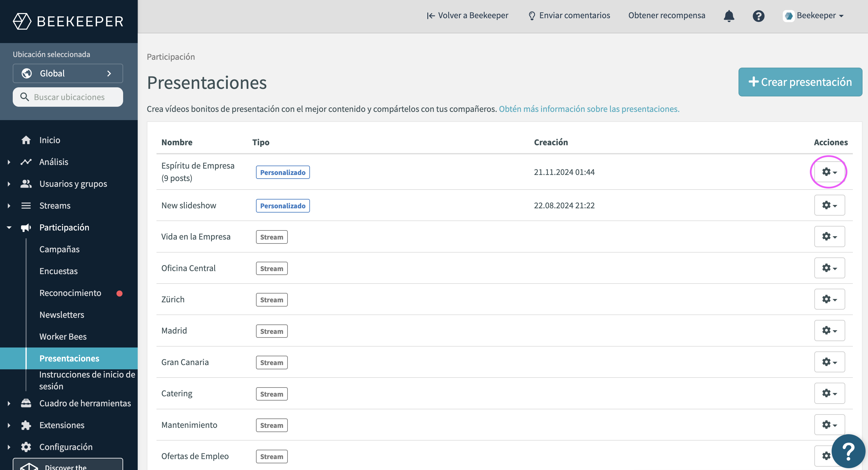Go to Newsletters
The image size is (868, 470).
pos(62,315)
